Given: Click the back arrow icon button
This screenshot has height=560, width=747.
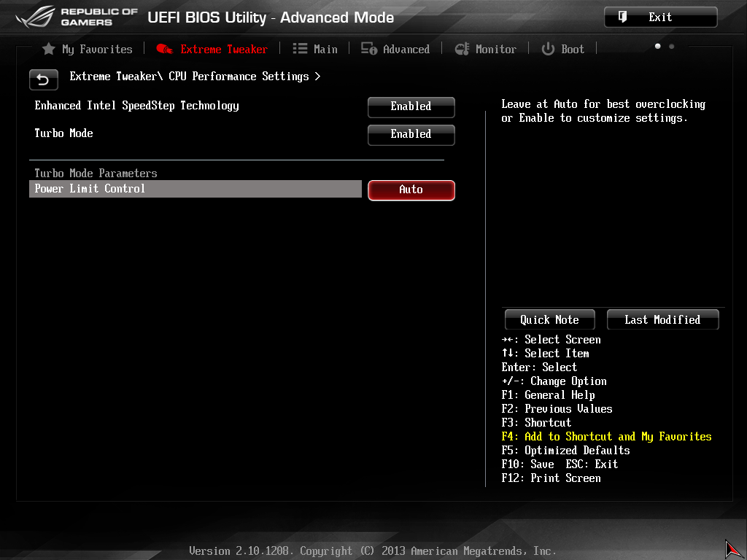Looking at the screenshot, I should coord(43,79).
